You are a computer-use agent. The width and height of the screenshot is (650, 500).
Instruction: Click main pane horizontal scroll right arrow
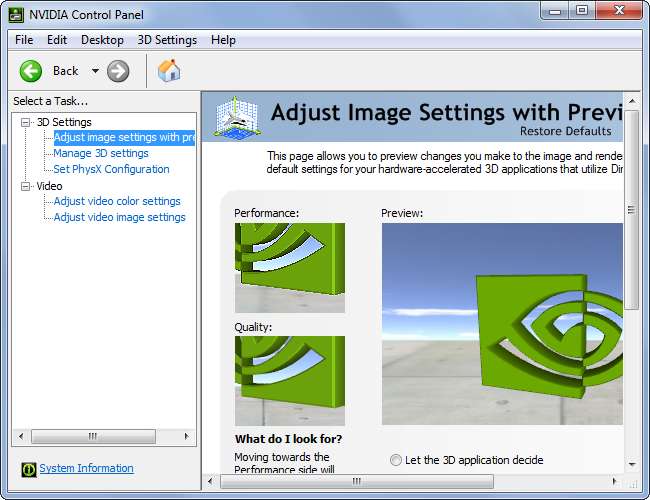pyautogui.click(x=615, y=481)
